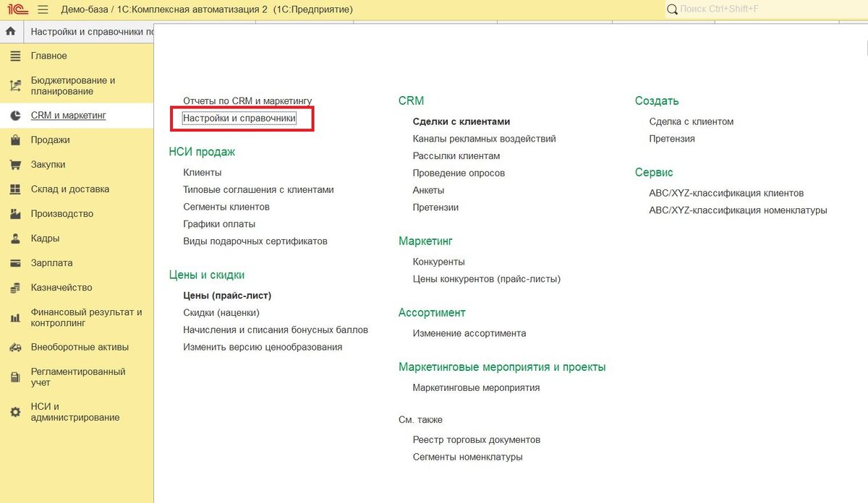The width and height of the screenshot is (868, 503).
Task: Click the Производство factory icon
Action: tap(15, 214)
